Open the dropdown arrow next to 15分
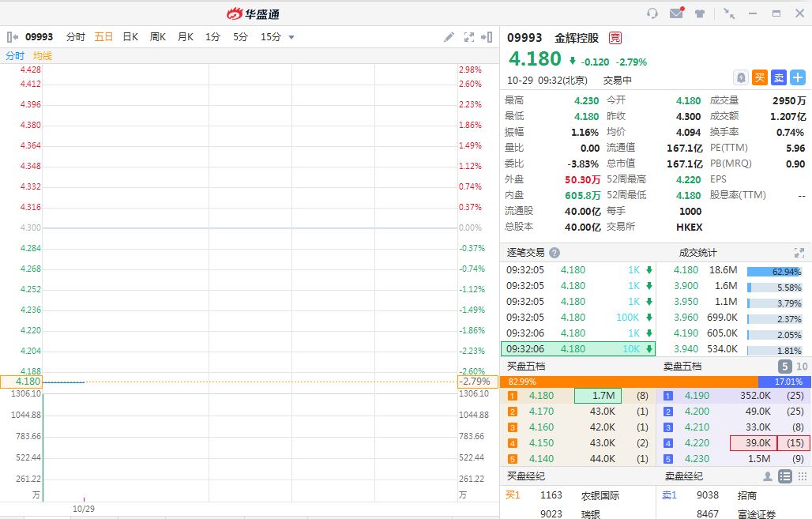Screen dimensions: 812x519 (291, 37)
